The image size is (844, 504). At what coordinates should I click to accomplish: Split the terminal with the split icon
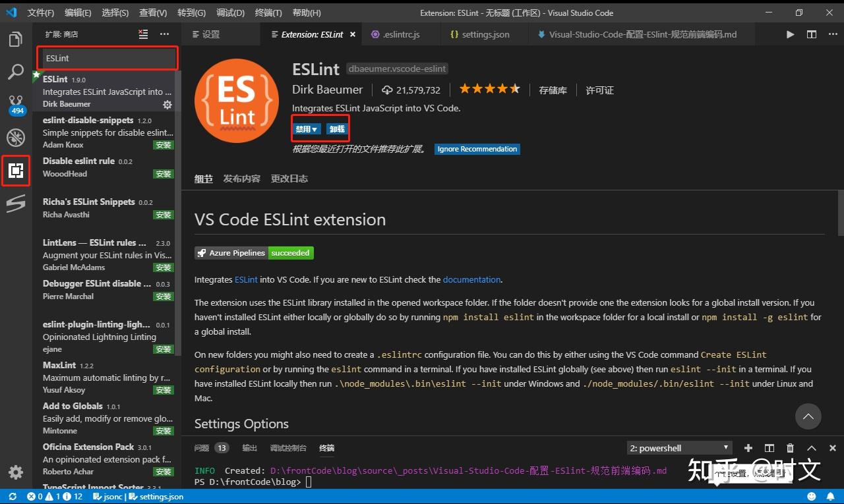[769, 447]
